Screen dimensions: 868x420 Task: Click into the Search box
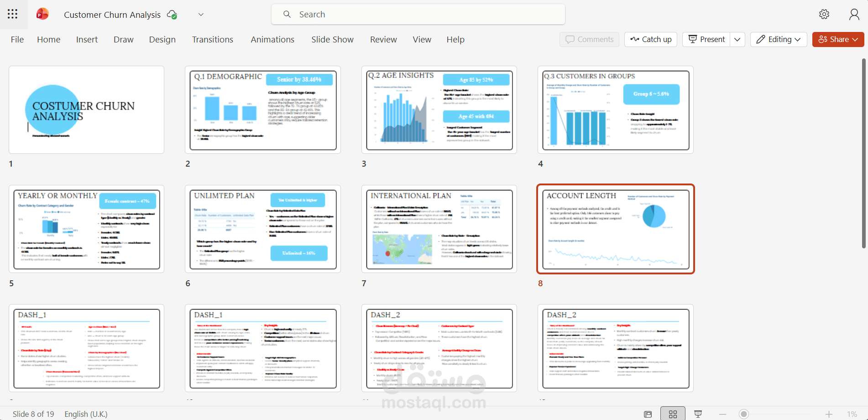(x=418, y=14)
